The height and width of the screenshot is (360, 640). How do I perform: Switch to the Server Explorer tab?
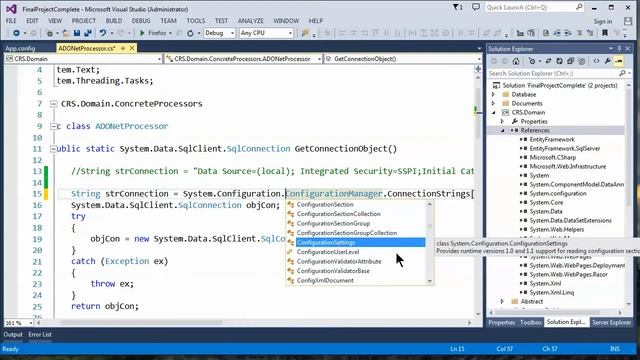[x=611, y=322]
